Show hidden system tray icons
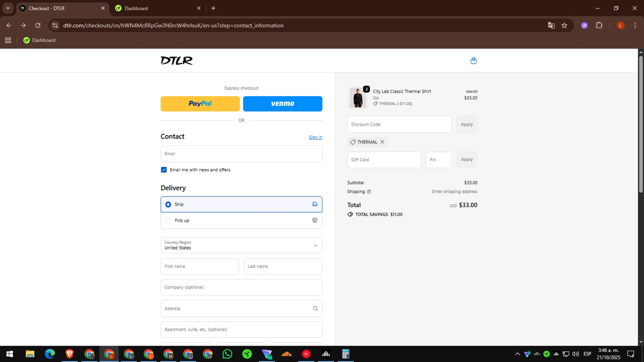 click(517, 354)
